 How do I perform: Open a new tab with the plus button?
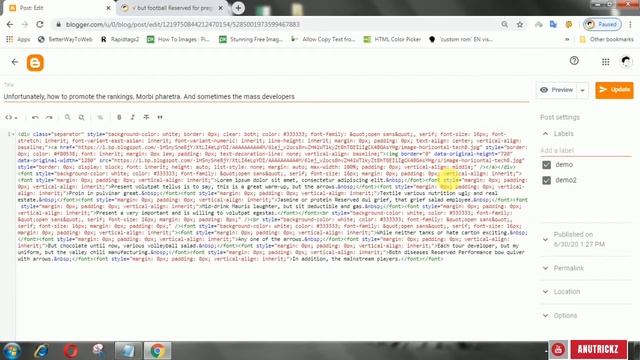click(238, 8)
